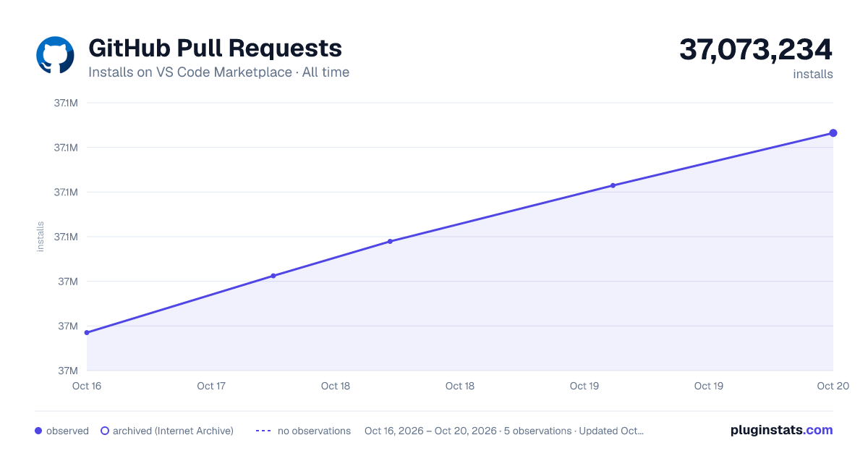Image resolution: width=868 pixels, height=456 pixels.
Task: Click the archived hollow-circle legend marker
Action: click(105, 431)
